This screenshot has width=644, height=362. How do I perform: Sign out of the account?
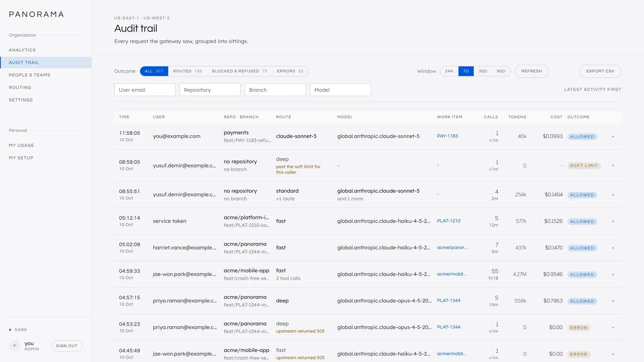point(67,346)
